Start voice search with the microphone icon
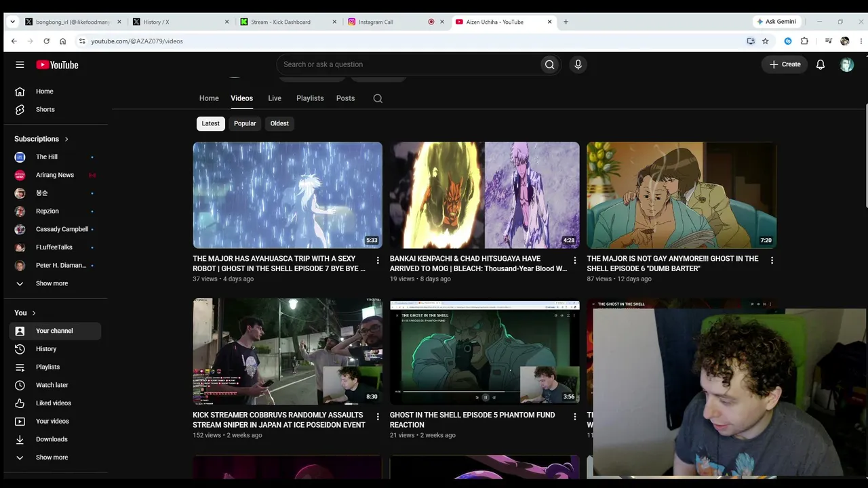Screen dimensions: 868x488 click(578, 64)
